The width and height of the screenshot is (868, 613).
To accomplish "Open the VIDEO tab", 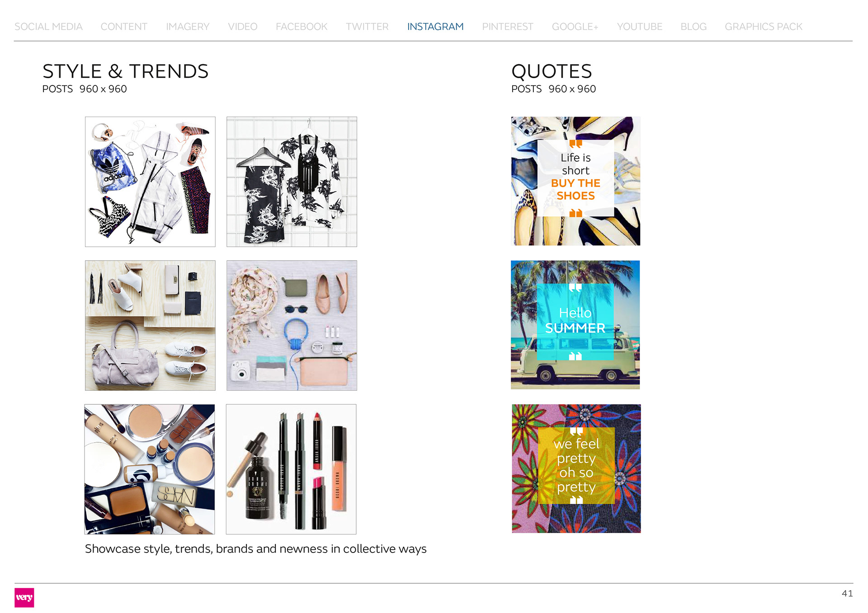I will click(x=242, y=27).
